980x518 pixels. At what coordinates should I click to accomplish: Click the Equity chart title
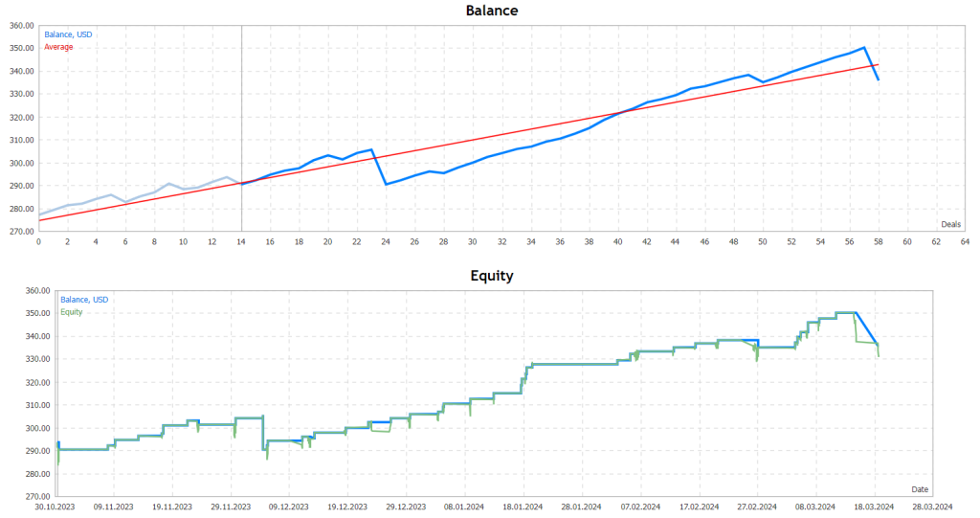pyautogui.click(x=491, y=276)
